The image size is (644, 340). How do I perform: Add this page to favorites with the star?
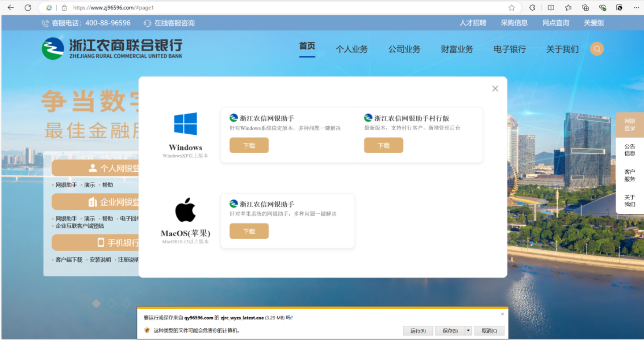tap(512, 8)
